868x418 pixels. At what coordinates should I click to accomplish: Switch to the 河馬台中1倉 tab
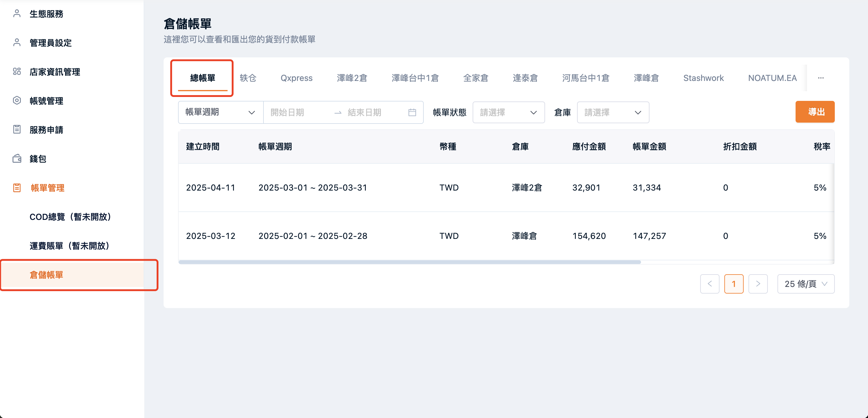[x=586, y=78]
